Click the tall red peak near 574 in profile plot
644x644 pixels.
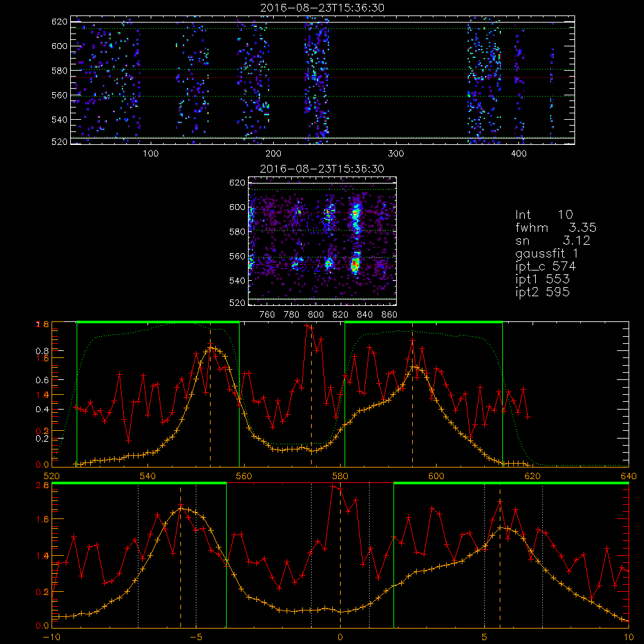tap(307, 326)
